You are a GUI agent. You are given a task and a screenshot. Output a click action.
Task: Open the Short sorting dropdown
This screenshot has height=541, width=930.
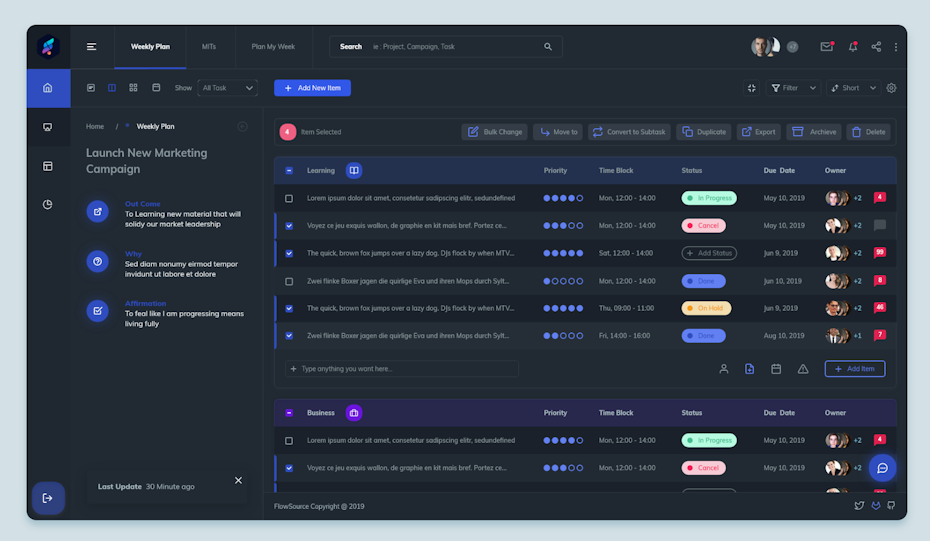(x=853, y=88)
